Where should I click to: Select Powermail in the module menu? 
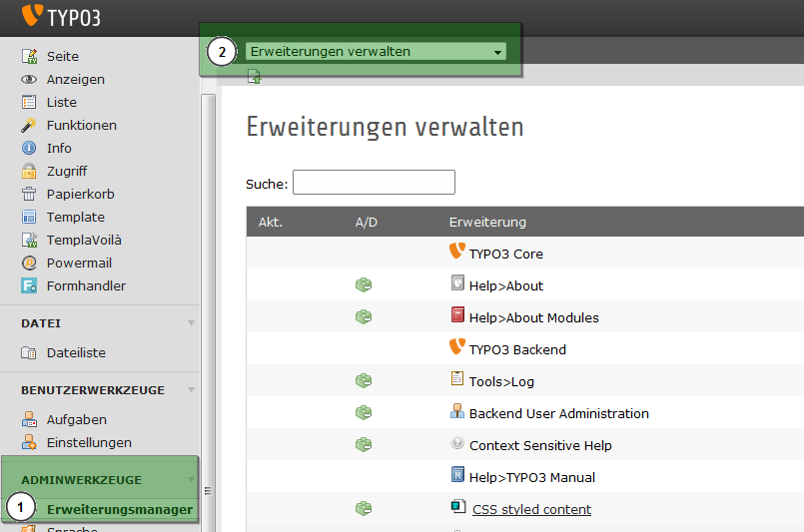pos(79,263)
